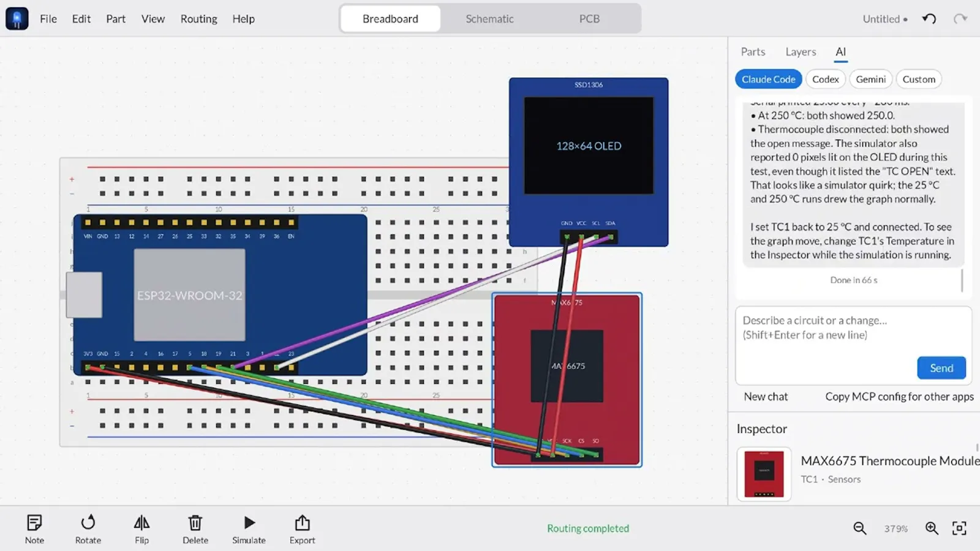Image resolution: width=980 pixels, height=551 pixels.
Task: Zoom in with the magnifier plus icon
Action: (x=932, y=528)
